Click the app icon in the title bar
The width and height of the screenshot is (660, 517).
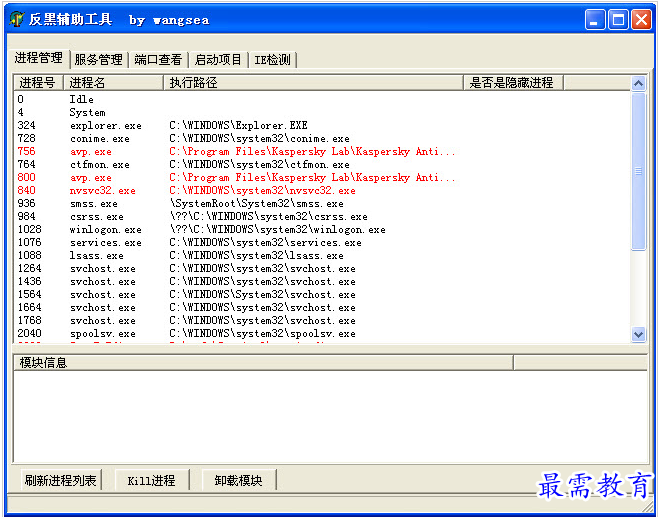point(17,19)
